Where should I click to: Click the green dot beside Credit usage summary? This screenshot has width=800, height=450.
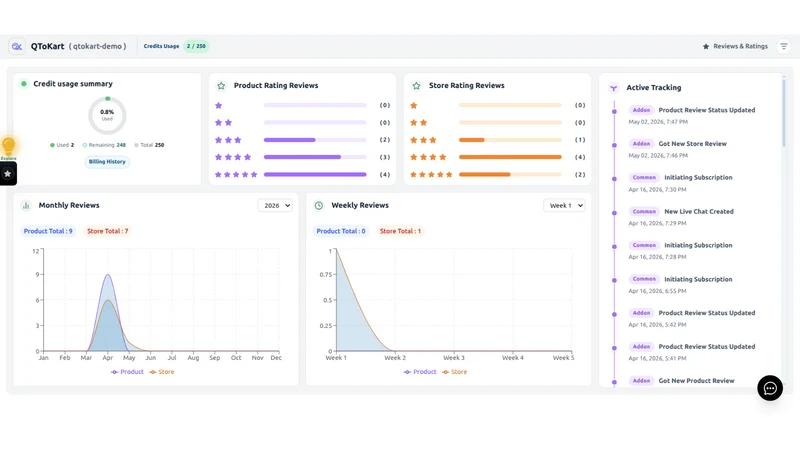click(x=23, y=84)
